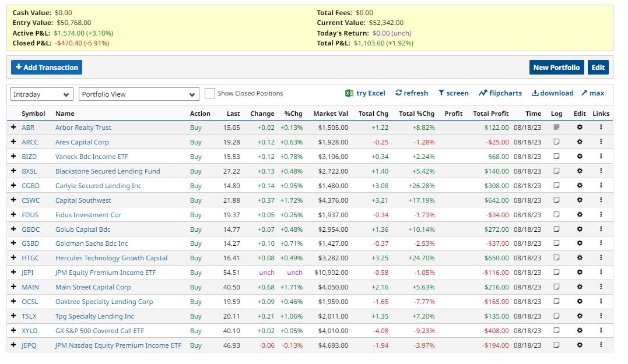Select the $642.00 total profit cell
Screen dimensions: 628x364
497,200
